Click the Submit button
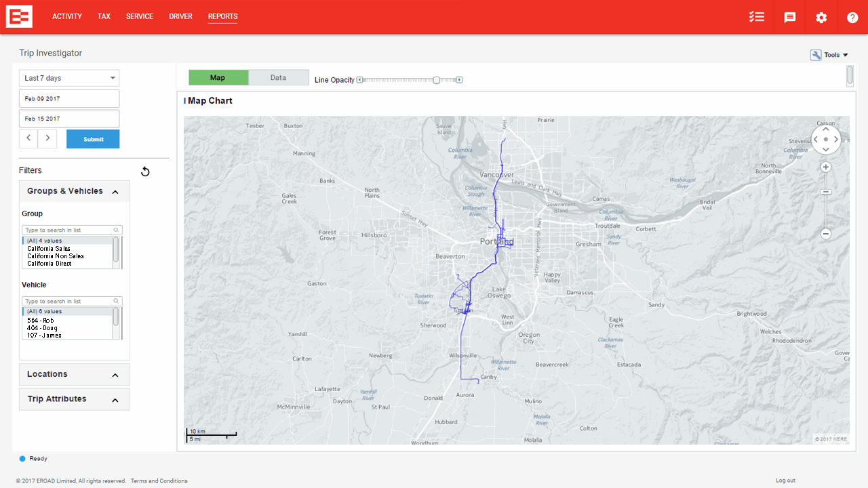 93,139
